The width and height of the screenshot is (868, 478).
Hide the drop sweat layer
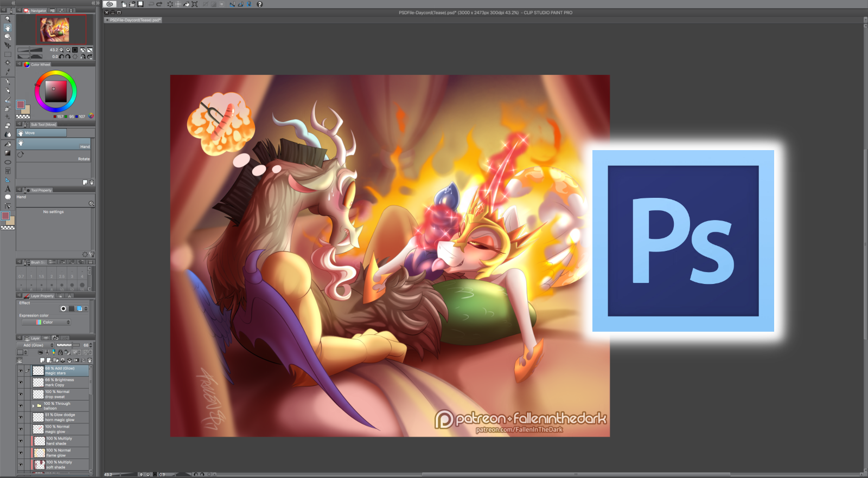[21, 394]
